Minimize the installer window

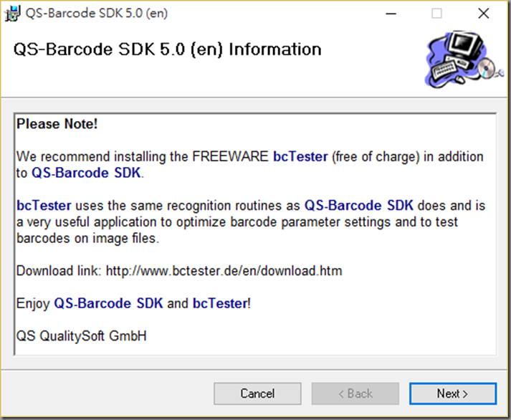click(391, 14)
